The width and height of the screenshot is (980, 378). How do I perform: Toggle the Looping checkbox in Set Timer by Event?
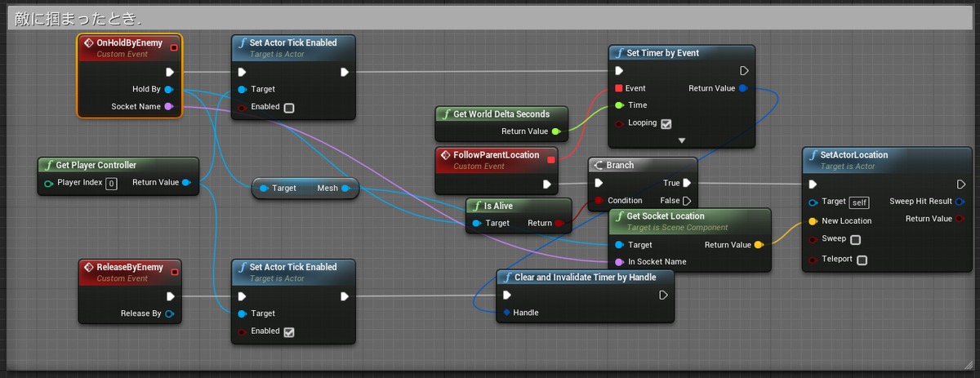pos(666,123)
